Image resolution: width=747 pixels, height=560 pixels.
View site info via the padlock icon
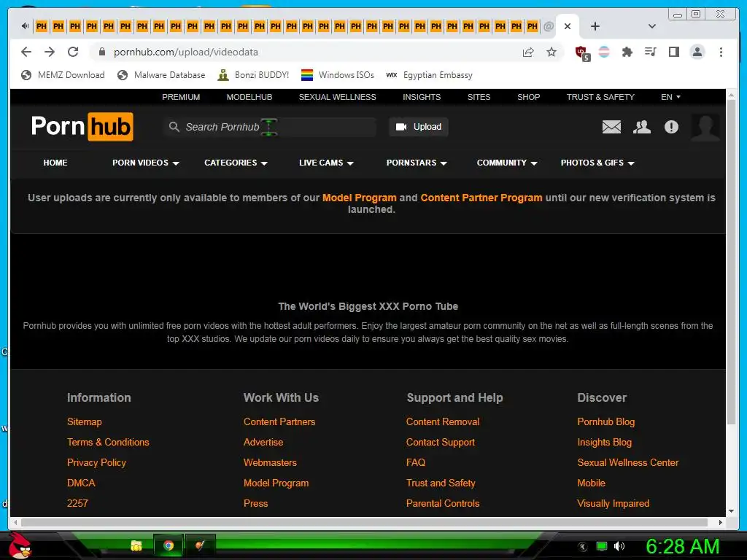pos(102,52)
